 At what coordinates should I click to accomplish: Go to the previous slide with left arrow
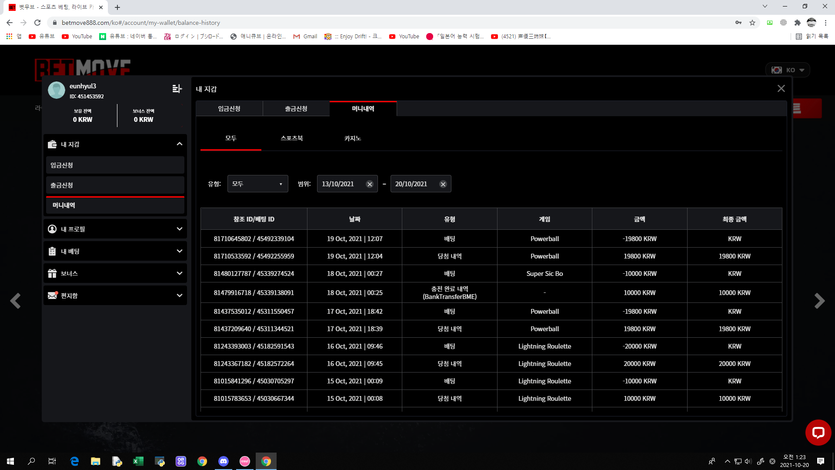(x=15, y=301)
